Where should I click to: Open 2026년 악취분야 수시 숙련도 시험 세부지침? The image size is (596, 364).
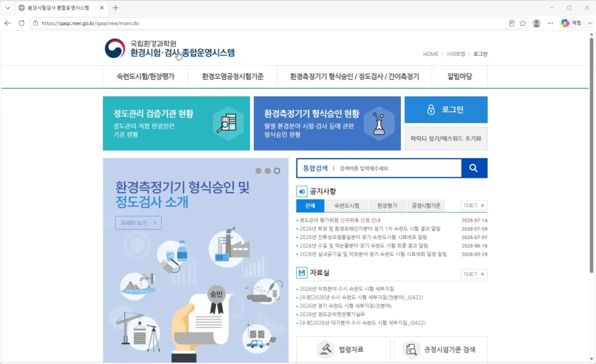(347, 289)
